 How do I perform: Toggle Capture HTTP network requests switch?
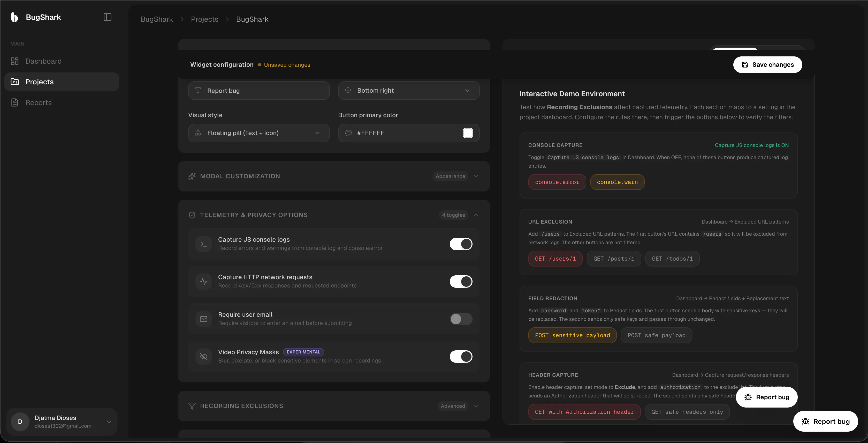(461, 281)
